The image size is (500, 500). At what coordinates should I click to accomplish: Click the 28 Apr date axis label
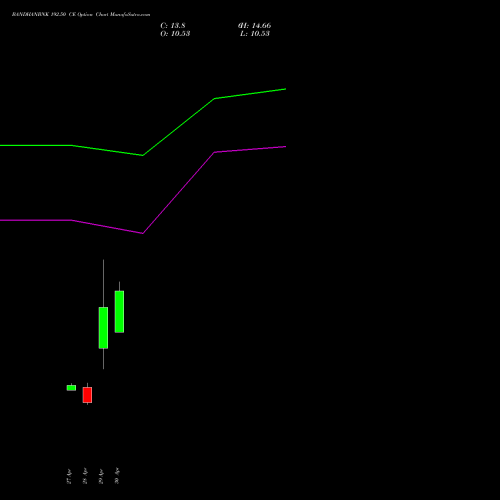pyautogui.click(x=85, y=476)
